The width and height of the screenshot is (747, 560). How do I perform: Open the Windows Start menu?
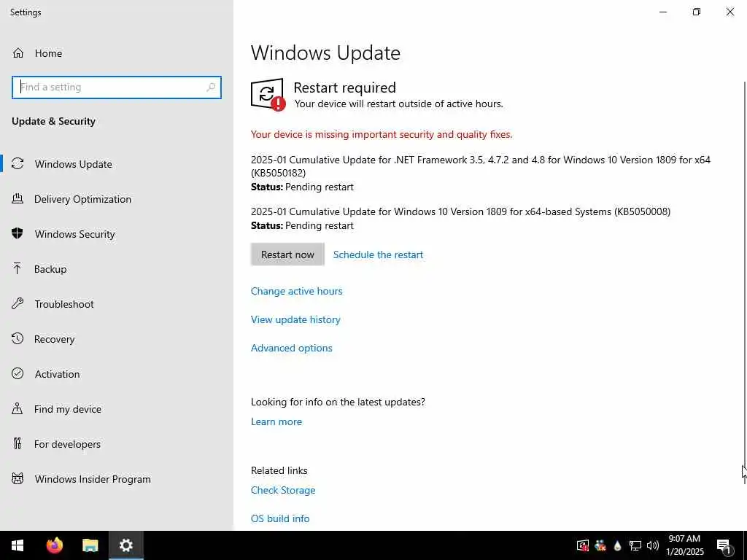click(18, 545)
